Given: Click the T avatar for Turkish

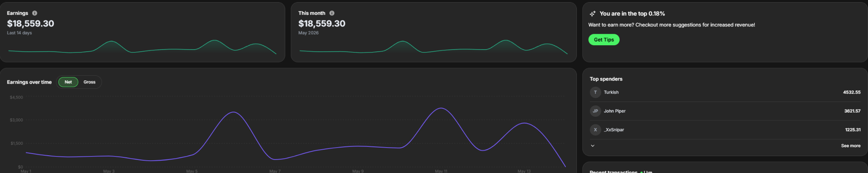Looking at the screenshot, I should pyautogui.click(x=595, y=92).
